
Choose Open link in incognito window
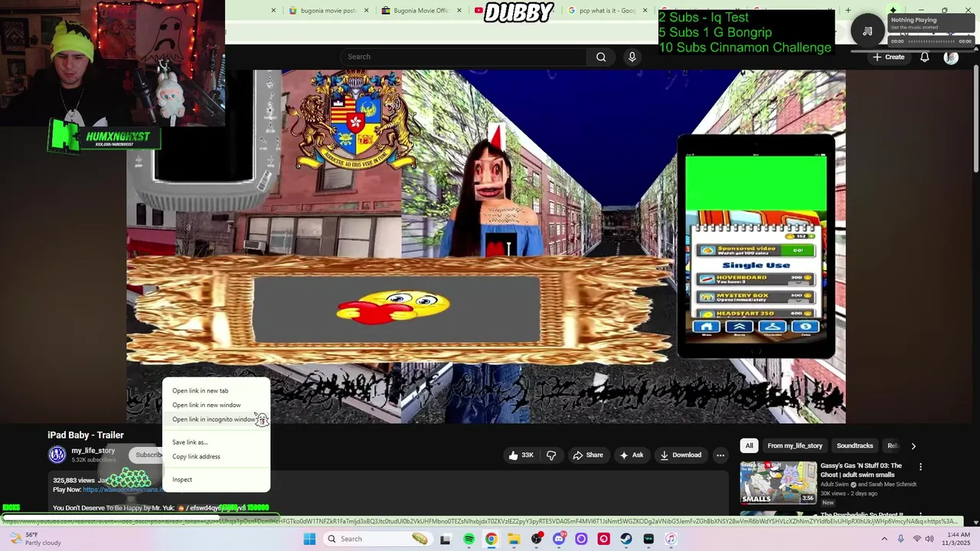[x=216, y=419]
